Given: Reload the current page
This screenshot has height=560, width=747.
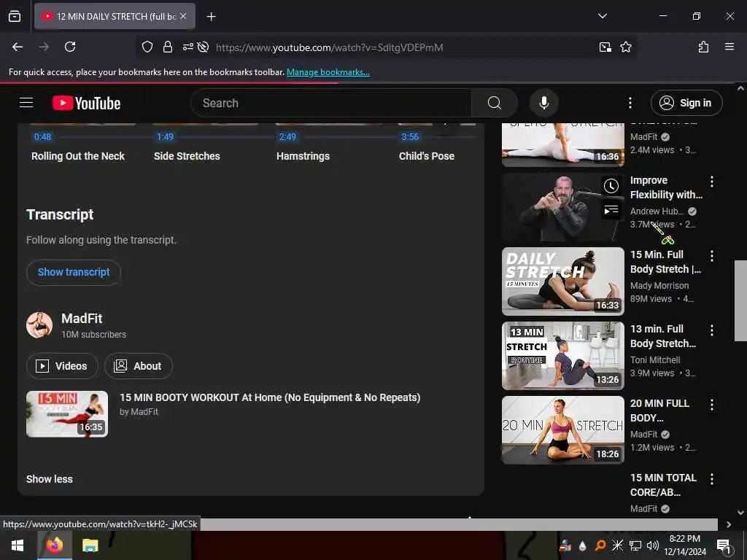Looking at the screenshot, I should (70, 47).
